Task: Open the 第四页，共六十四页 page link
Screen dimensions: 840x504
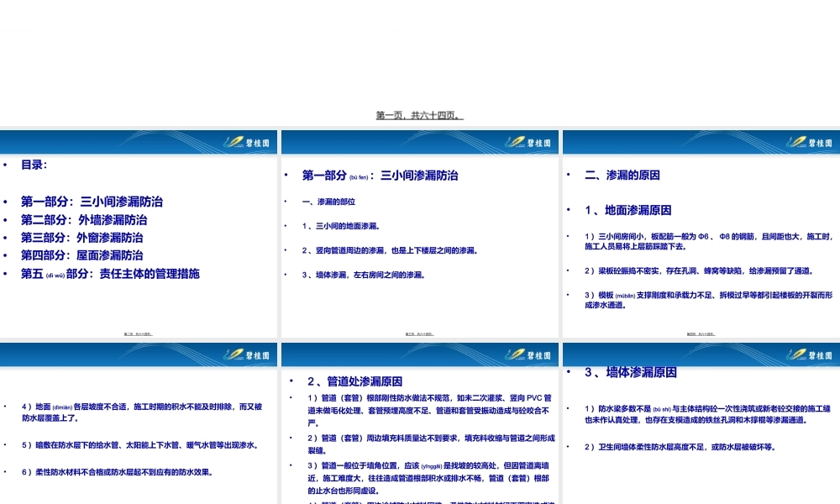Action: (x=699, y=333)
